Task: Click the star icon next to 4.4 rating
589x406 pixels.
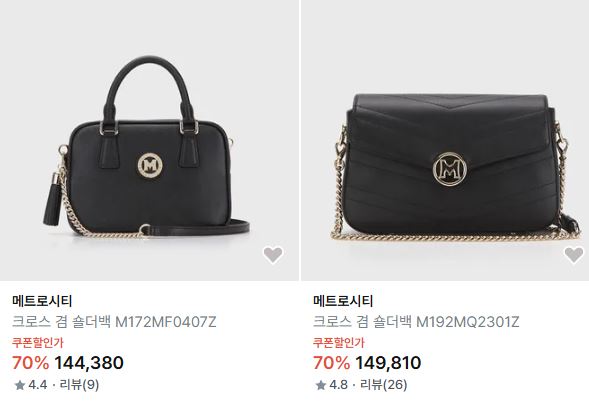Action: (20, 385)
